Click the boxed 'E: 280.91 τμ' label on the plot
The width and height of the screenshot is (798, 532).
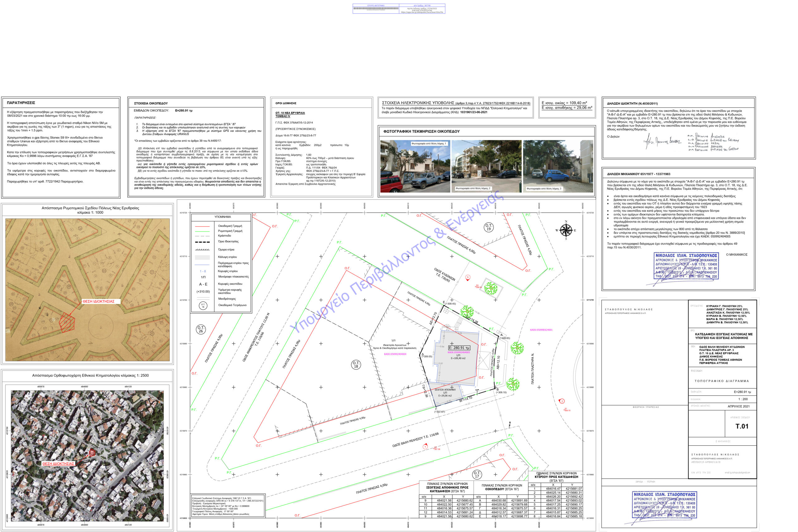coord(459,348)
